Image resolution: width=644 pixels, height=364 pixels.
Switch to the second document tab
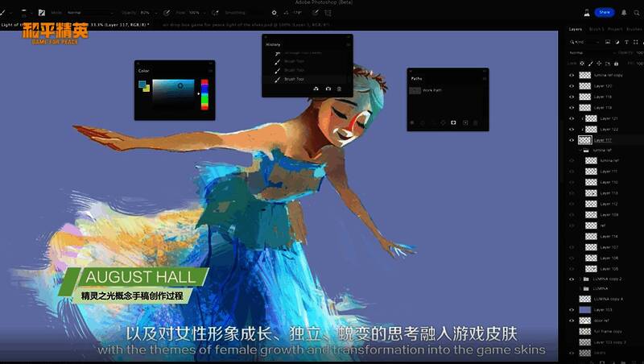246,25
